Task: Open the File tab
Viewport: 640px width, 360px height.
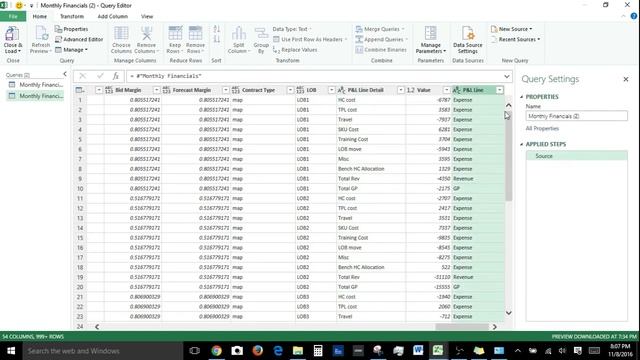Action: coord(13,16)
